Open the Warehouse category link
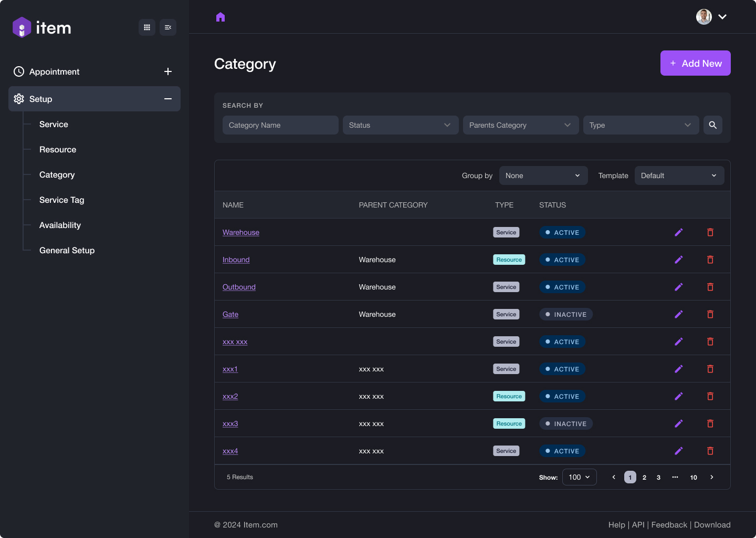This screenshot has height=538, width=756. point(241,232)
